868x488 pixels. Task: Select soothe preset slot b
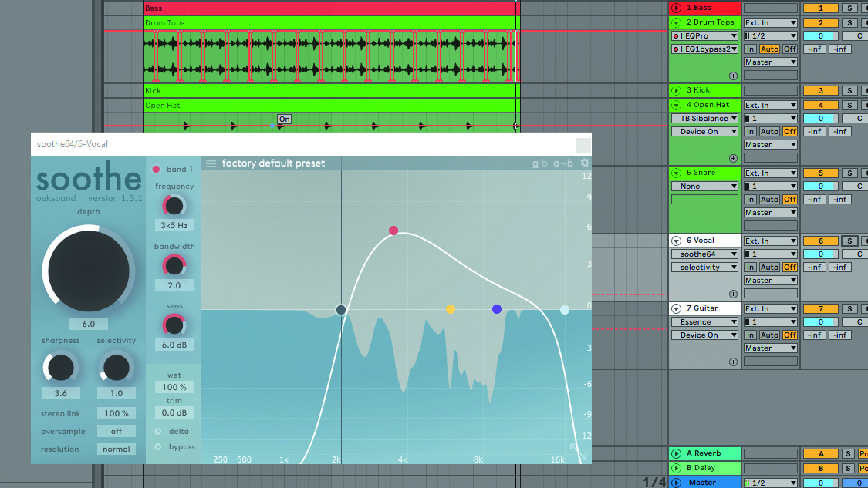point(545,163)
